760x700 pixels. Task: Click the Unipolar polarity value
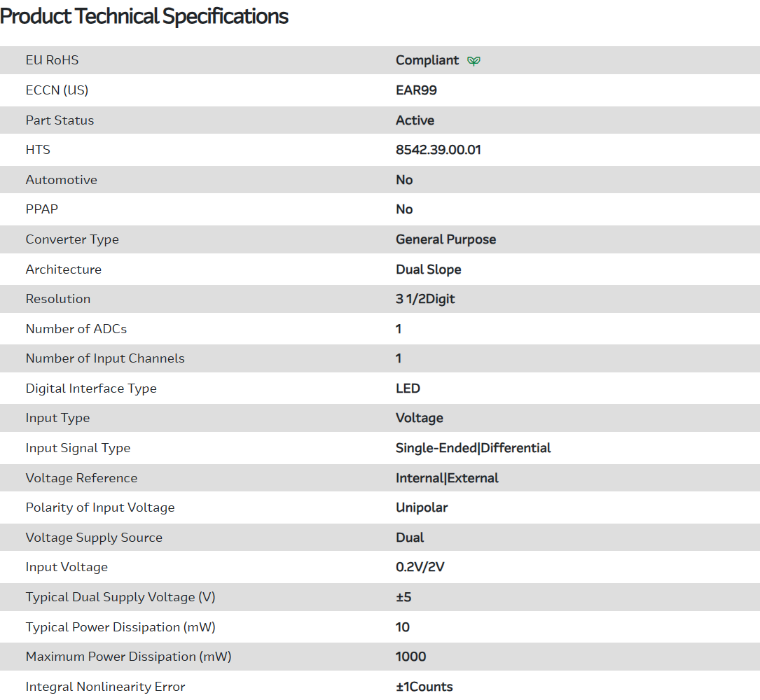pos(422,507)
